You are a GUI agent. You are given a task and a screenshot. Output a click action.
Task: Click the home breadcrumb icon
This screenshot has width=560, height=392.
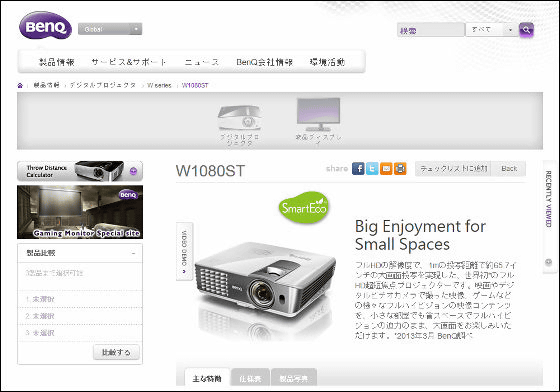(x=20, y=85)
